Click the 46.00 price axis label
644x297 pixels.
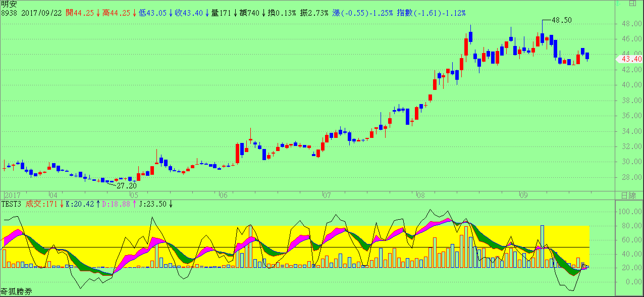tap(631, 39)
